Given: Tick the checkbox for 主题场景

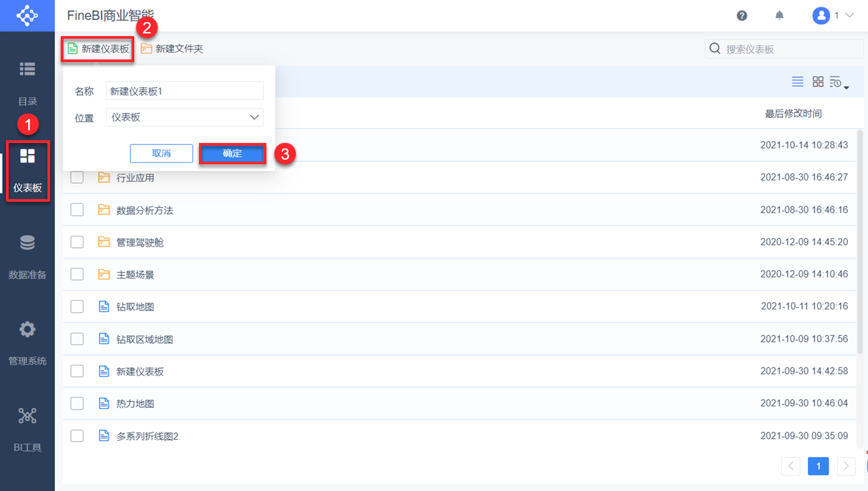Looking at the screenshot, I should (x=77, y=274).
